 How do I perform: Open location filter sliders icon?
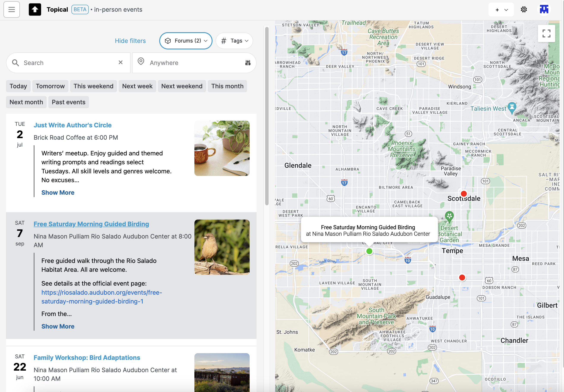click(248, 63)
